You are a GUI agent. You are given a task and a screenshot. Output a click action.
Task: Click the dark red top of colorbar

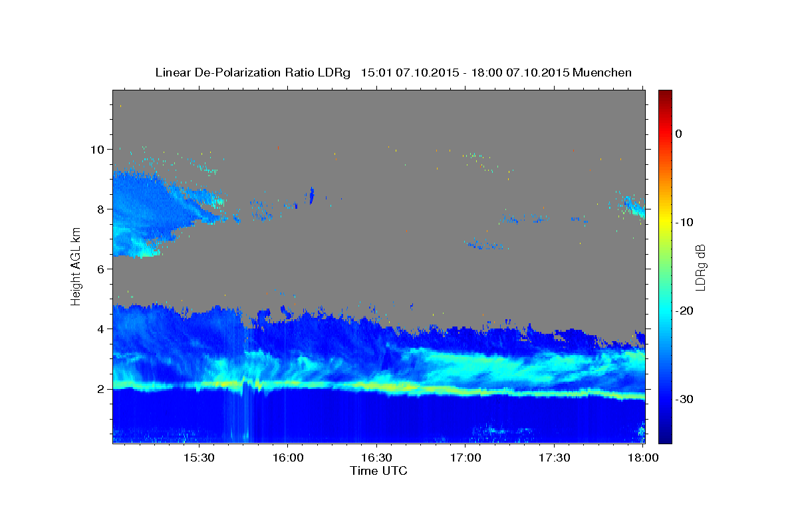[665, 94]
